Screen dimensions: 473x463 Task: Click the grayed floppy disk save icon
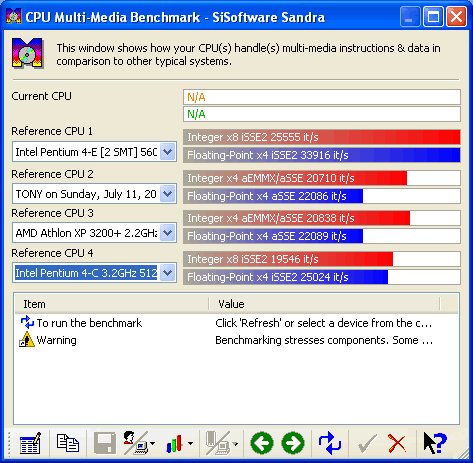tap(105, 443)
